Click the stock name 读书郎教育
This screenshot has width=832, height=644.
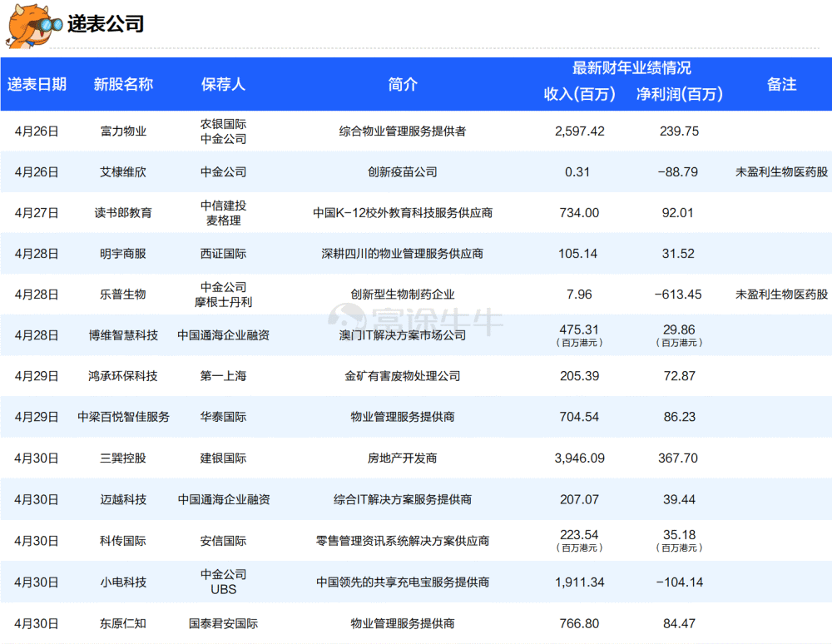pos(123,213)
